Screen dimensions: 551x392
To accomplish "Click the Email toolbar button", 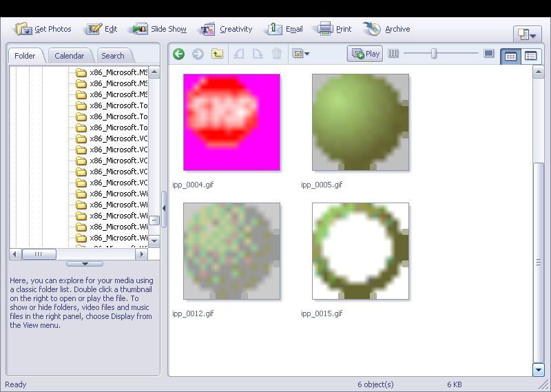I will click(285, 29).
